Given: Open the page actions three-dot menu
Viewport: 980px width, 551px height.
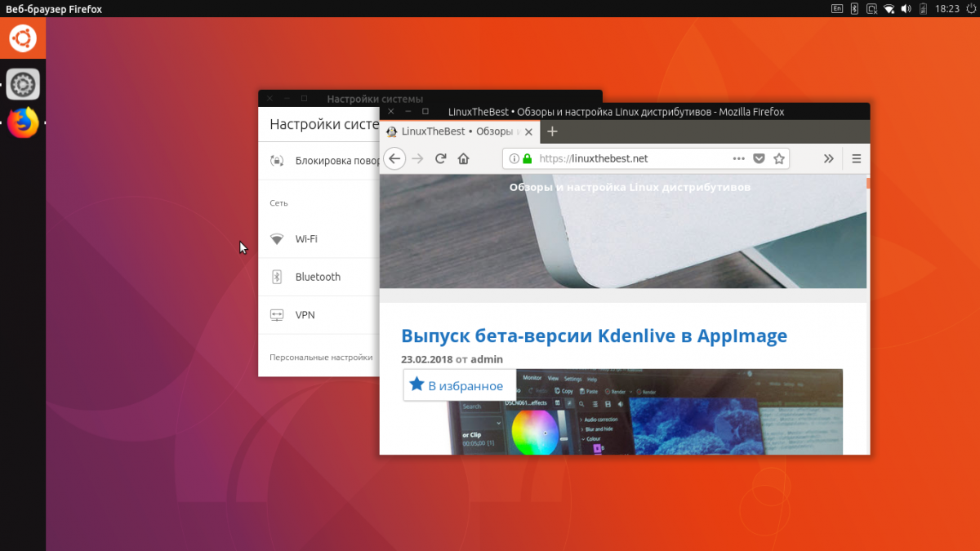Looking at the screenshot, I should pyautogui.click(x=739, y=158).
